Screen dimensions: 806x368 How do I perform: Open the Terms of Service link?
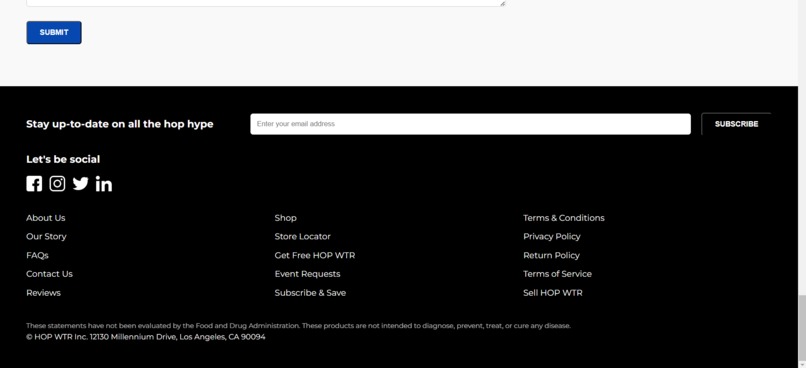pyautogui.click(x=557, y=274)
